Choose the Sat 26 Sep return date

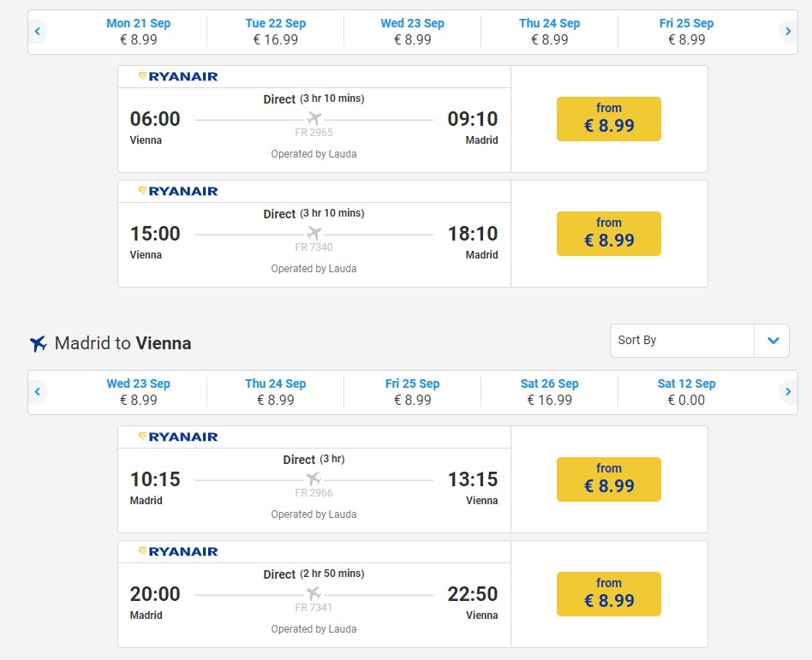click(x=549, y=392)
